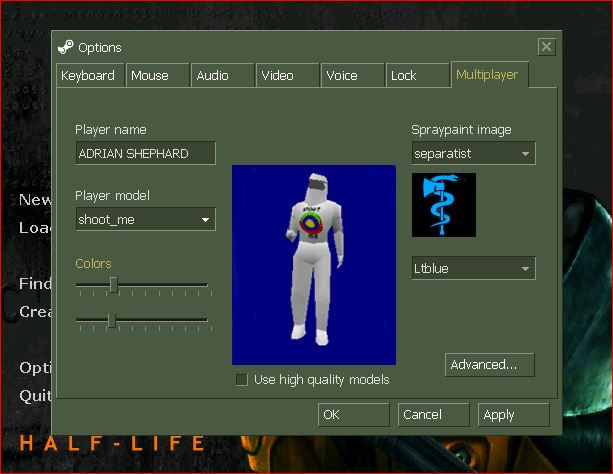The height and width of the screenshot is (474, 613).
Task: Switch to the Mouse tab
Action: coord(158,75)
